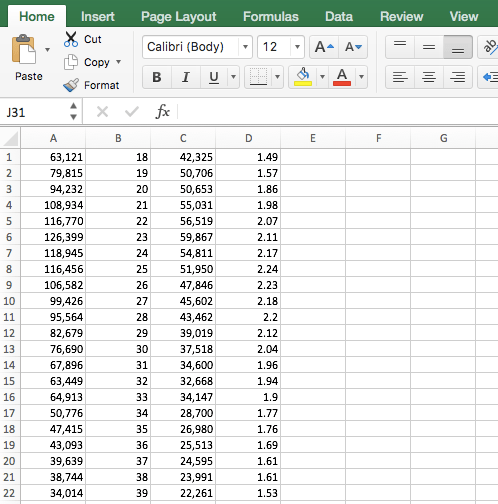498x504 pixels.
Task: Click the select all corner triangle
Action: pyautogui.click(x=11, y=139)
